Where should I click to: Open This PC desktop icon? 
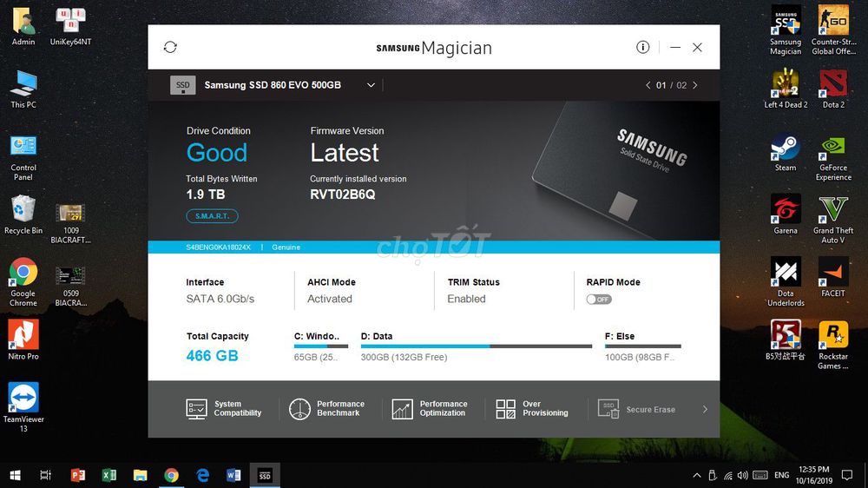23,89
